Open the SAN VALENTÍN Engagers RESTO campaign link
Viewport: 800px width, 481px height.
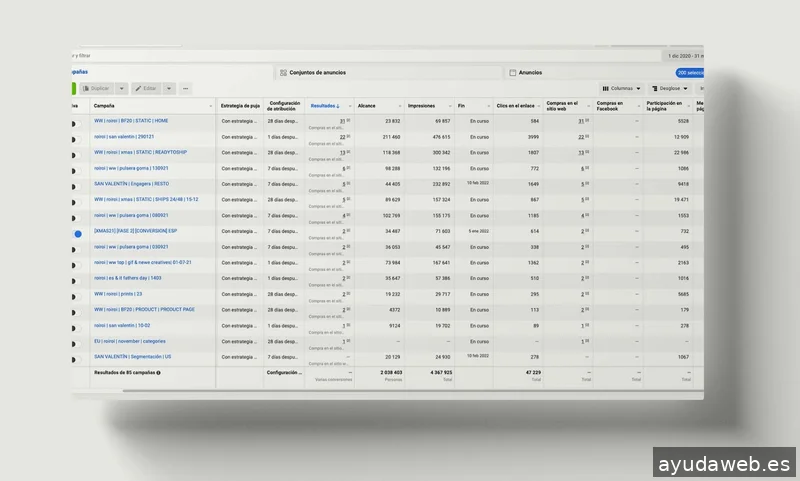click(131, 184)
